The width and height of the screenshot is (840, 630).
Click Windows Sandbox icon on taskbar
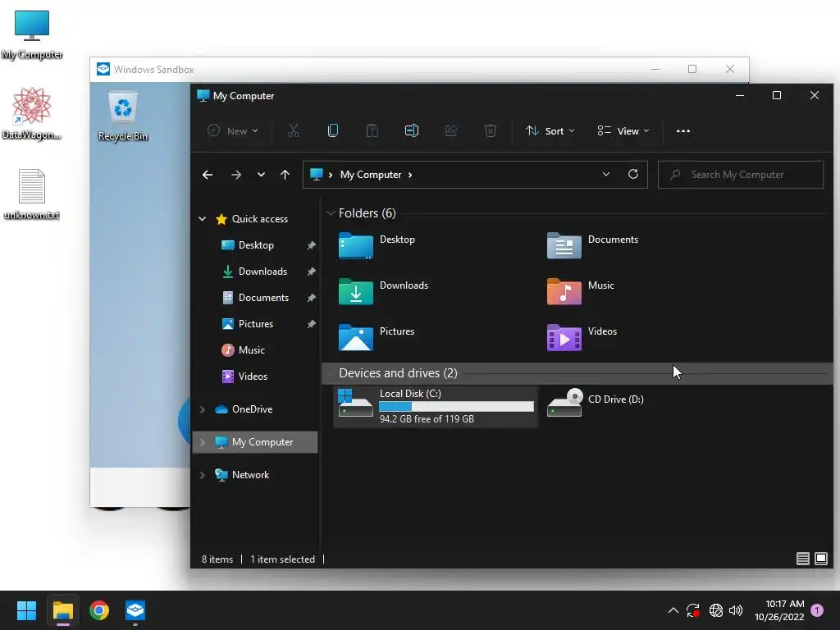(x=135, y=610)
